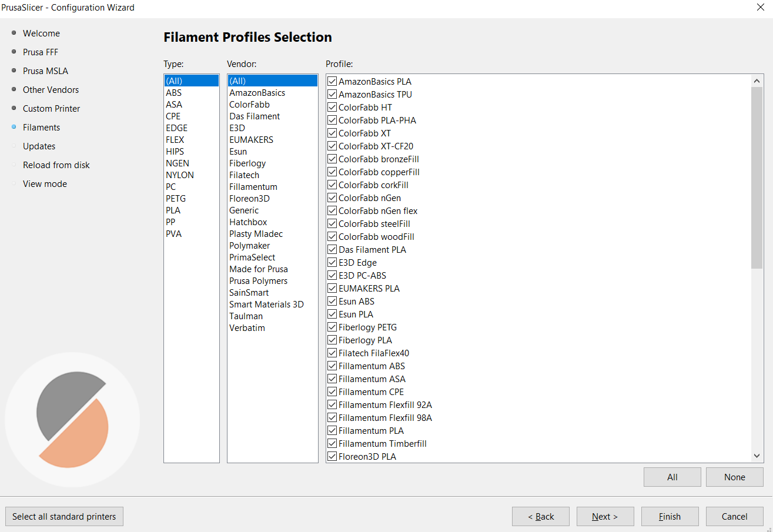Click scrollbar up arrow in profile list
This screenshot has height=532, width=773.
tap(757, 81)
